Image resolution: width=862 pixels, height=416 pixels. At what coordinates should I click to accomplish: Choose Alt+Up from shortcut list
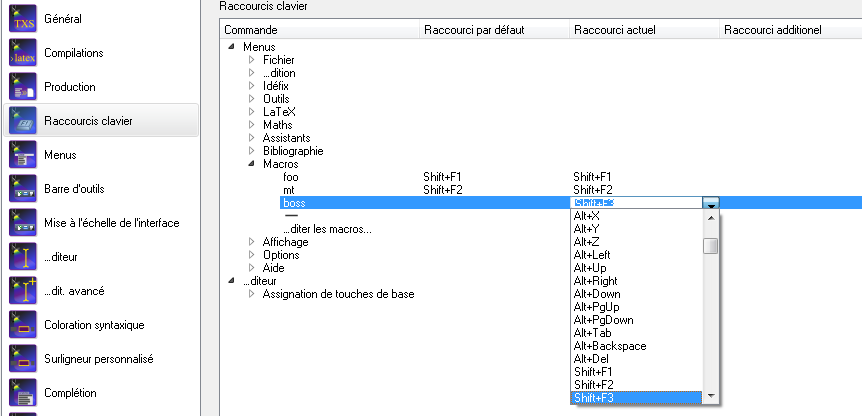(637, 268)
